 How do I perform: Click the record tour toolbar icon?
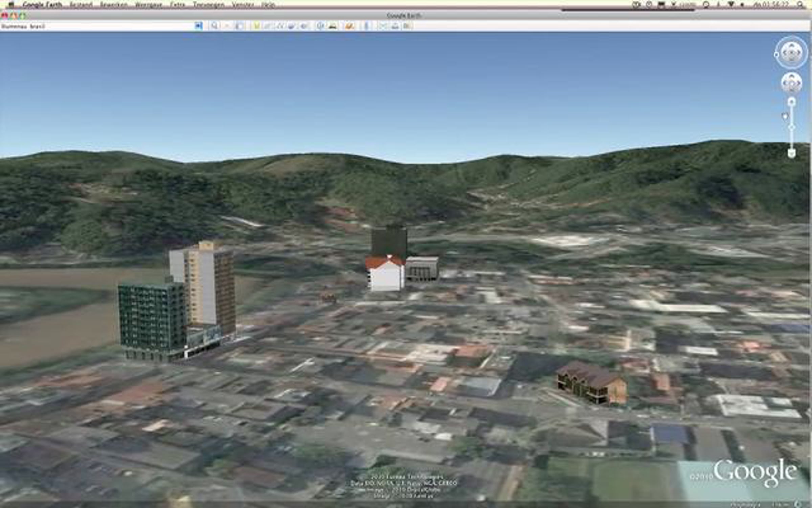pos(304,26)
